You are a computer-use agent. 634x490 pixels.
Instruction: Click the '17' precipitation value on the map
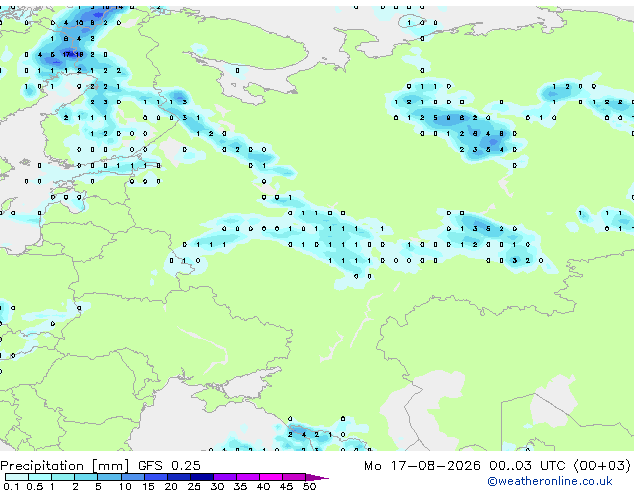coord(67,54)
